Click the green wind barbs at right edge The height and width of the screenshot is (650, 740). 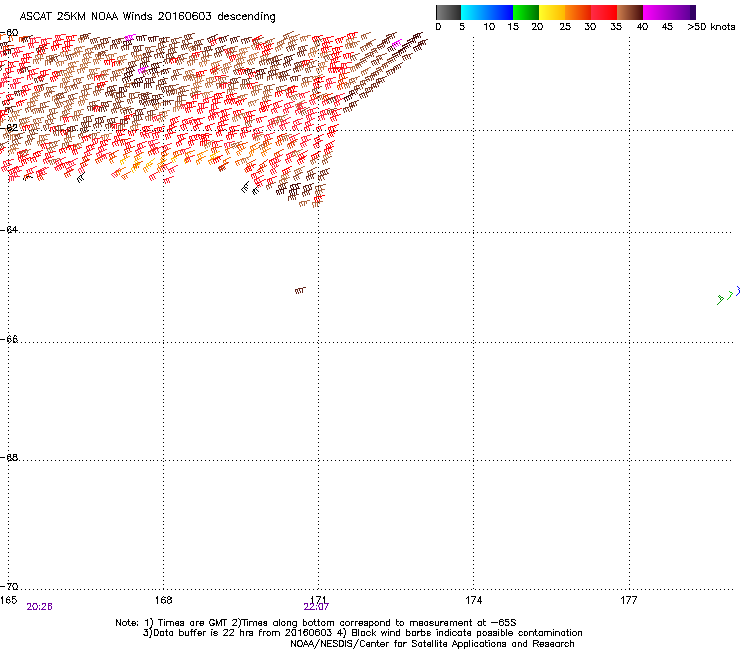pos(725,298)
